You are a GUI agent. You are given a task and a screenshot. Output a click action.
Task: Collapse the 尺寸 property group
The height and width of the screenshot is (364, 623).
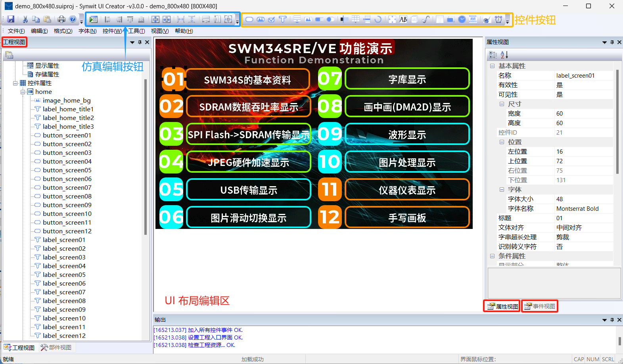[x=502, y=104]
